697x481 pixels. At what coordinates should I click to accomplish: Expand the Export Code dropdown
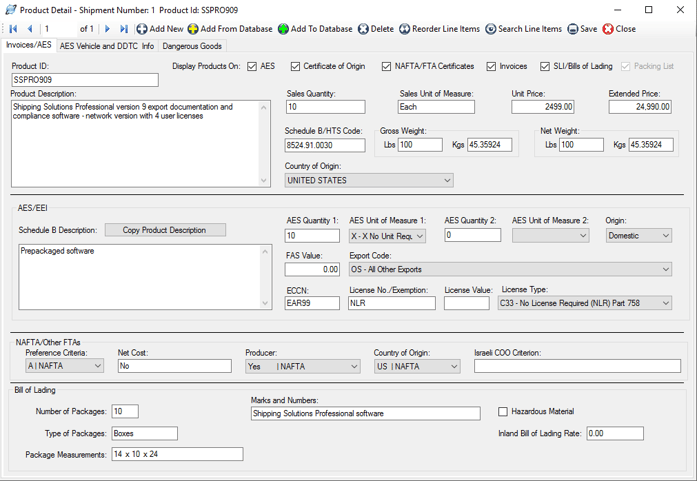(510, 269)
